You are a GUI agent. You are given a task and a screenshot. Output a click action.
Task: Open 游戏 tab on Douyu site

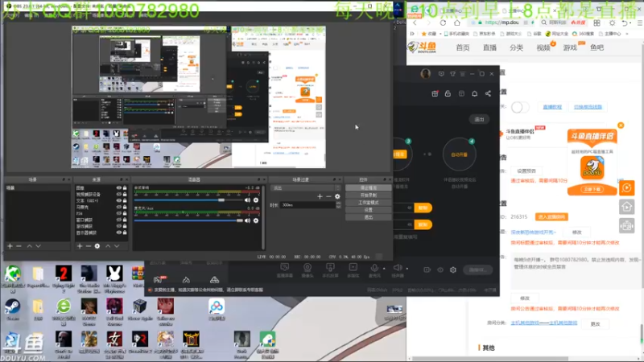570,47
